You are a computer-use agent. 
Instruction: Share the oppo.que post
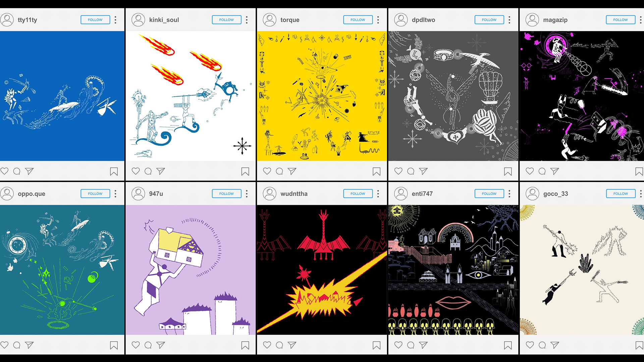click(30, 345)
